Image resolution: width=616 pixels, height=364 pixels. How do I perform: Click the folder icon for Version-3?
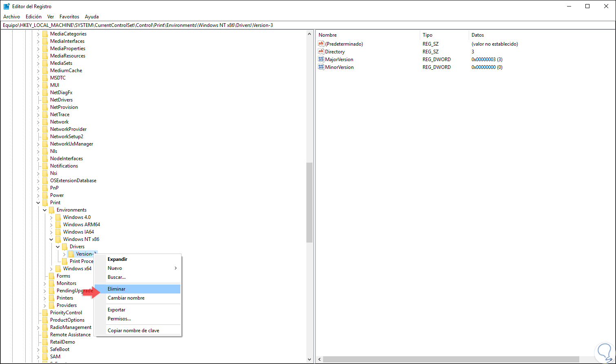(x=71, y=254)
